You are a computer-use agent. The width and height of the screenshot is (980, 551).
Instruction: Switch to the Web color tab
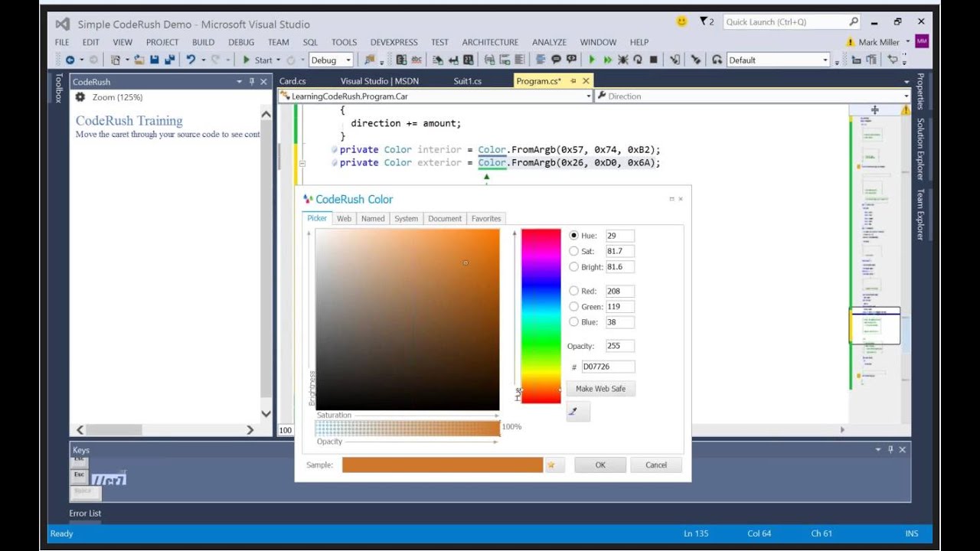(345, 218)
